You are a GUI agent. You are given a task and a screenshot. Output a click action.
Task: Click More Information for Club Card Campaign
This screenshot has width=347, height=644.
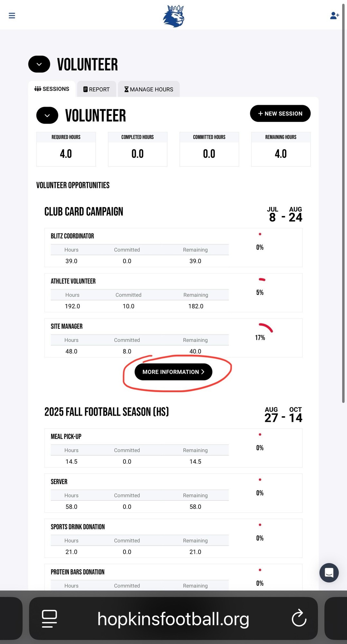click(173, 372)
